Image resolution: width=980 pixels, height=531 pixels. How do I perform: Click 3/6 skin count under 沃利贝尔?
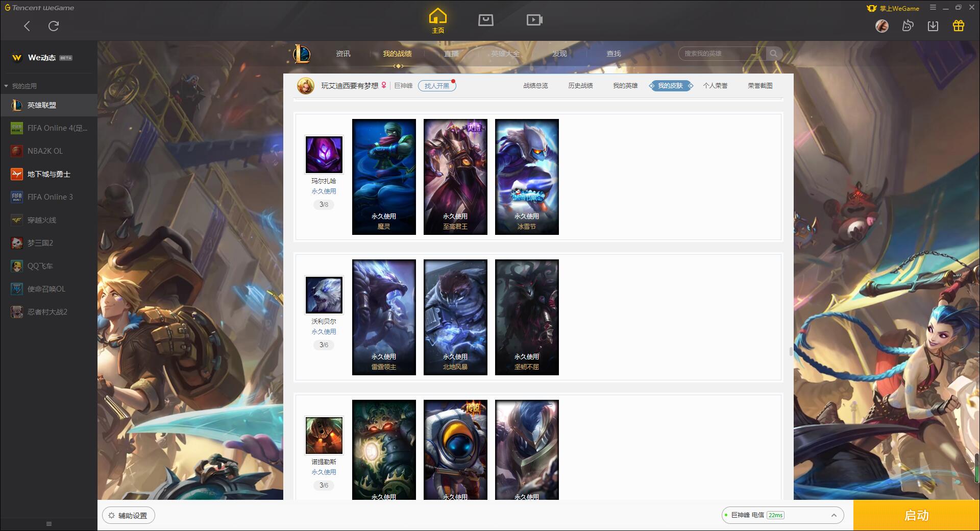point(324,345)
